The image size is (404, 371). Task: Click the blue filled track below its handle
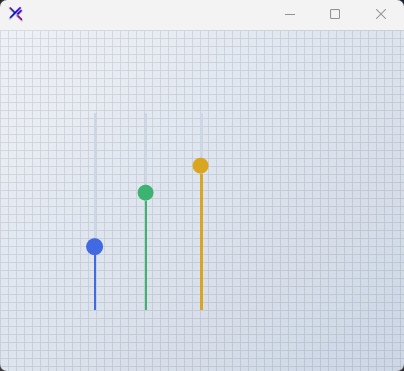pos(95,282)
